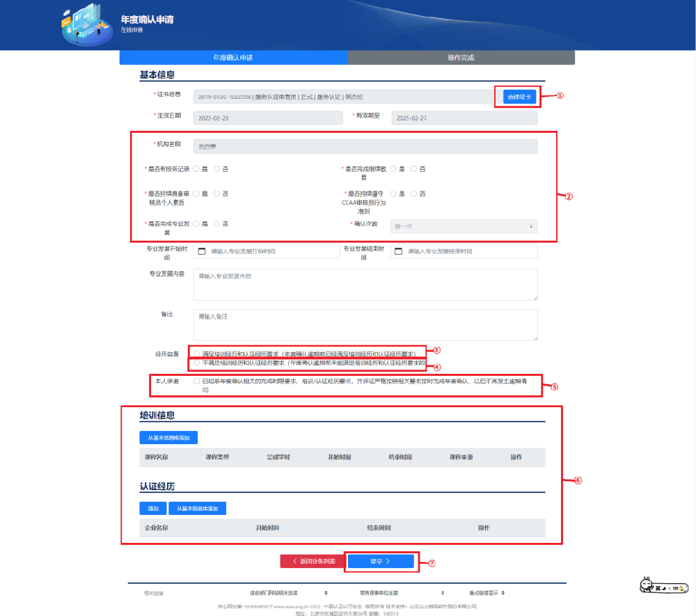Select 否 for 是否完成继续教育
Image resolution: width=696 pixels, height=616 pixels.
(x=413, y=168)
